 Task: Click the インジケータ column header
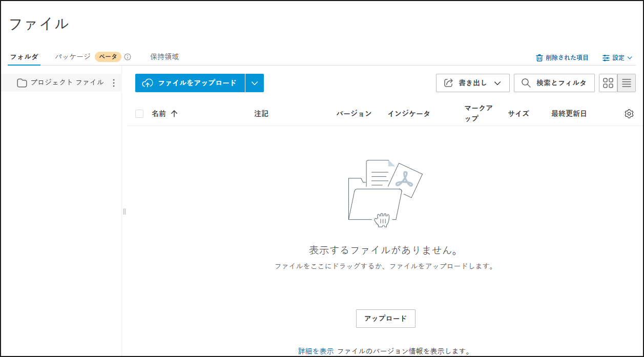coord(409,114)
